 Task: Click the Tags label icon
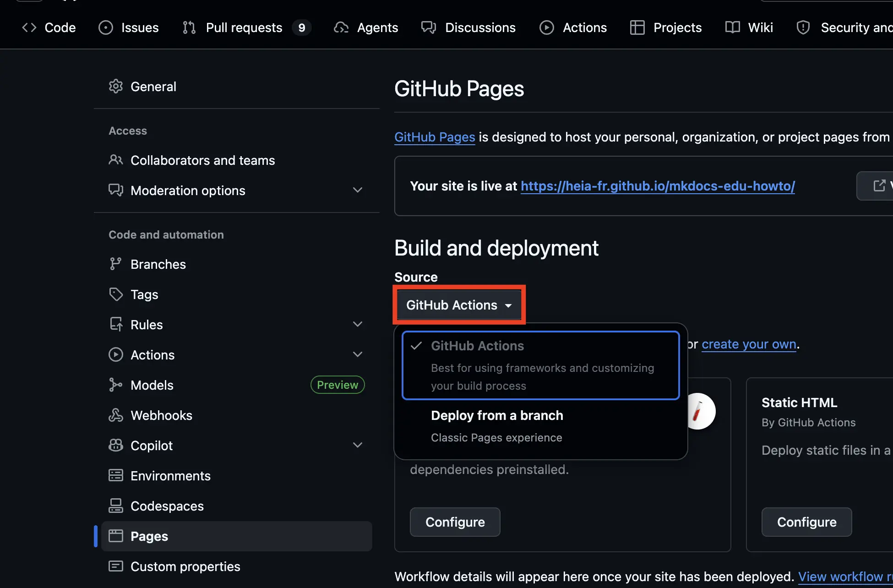pos(116,294)
